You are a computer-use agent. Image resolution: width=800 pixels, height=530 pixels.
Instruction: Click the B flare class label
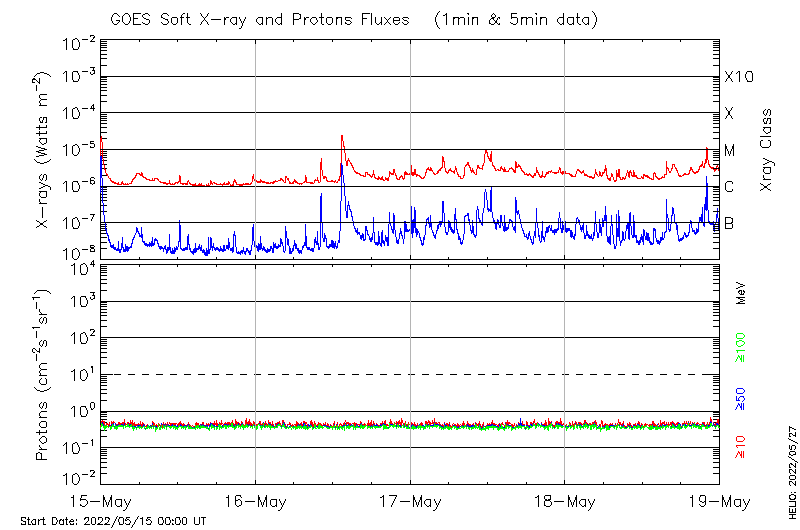pos(730,223)
